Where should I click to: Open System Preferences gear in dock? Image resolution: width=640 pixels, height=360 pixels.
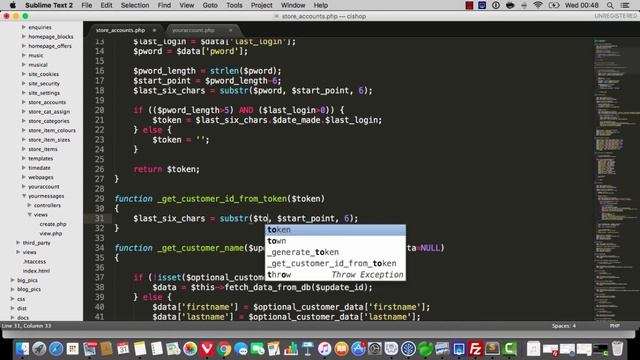375,349
